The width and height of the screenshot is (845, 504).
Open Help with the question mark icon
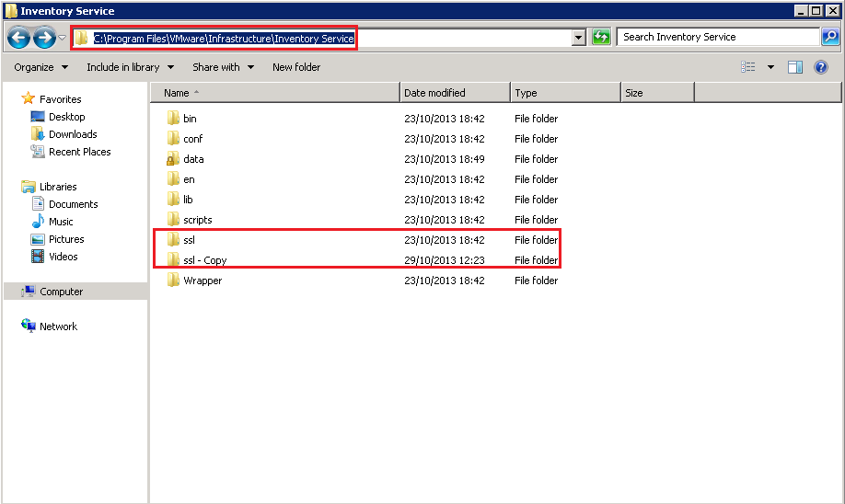coord(821,67)
